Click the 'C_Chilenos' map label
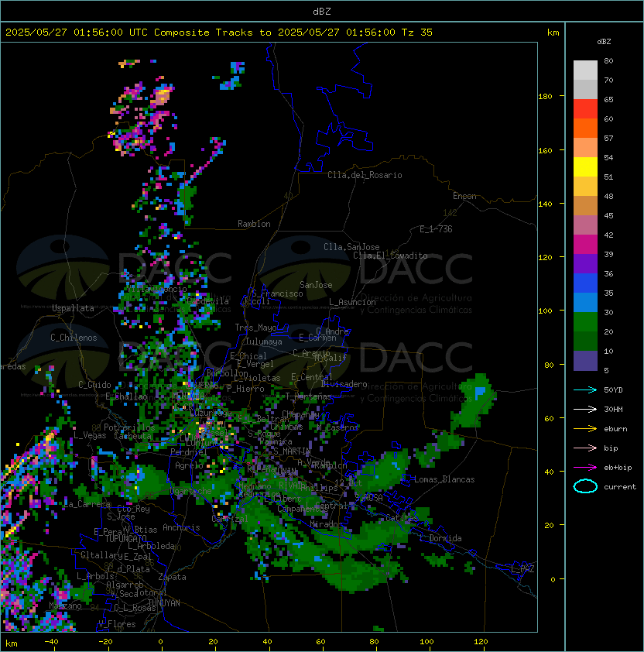The width and height of the screenshot is (644, 652). coord(74,338)
